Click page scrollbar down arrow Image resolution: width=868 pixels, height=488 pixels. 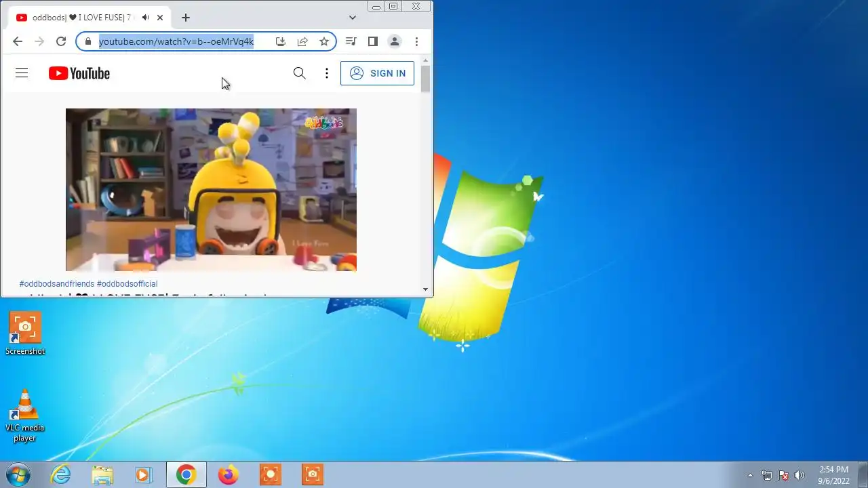click(x=425, y=289)
